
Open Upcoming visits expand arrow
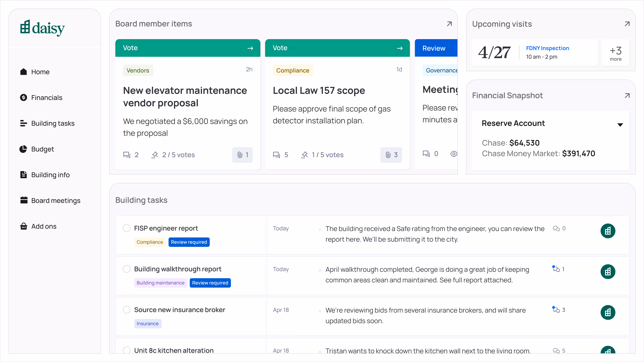point(627,24)
